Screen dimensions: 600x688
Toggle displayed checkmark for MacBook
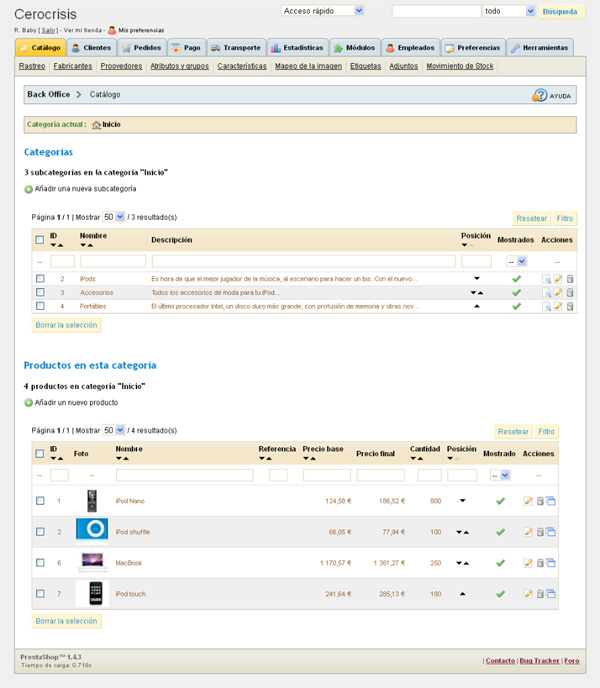[500, 563]
